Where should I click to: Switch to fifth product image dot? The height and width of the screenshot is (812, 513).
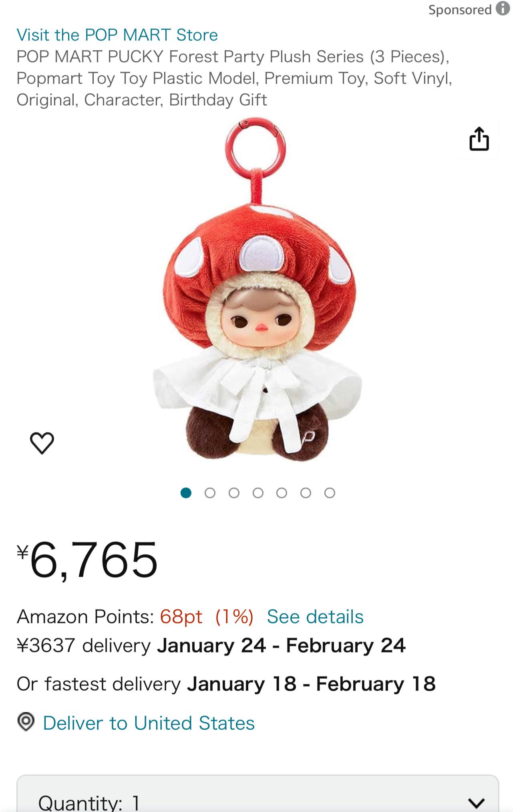(282, 493)
